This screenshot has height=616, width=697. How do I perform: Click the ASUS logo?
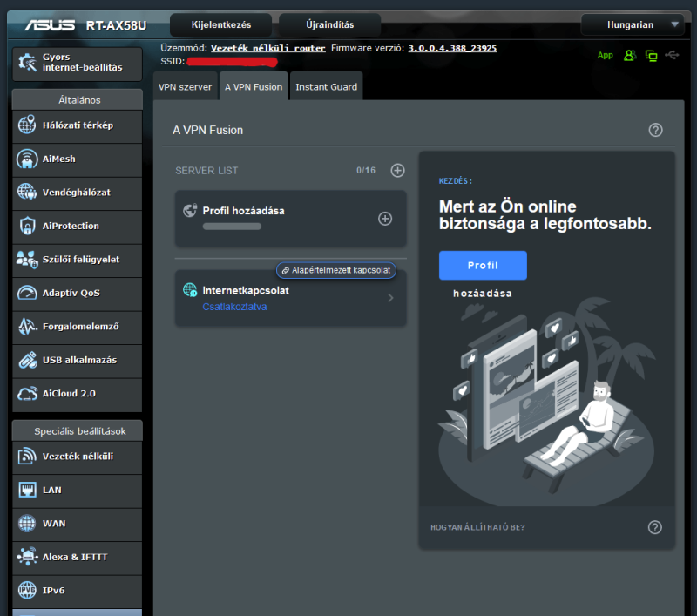pyautogui.click(x=50, y=25)
